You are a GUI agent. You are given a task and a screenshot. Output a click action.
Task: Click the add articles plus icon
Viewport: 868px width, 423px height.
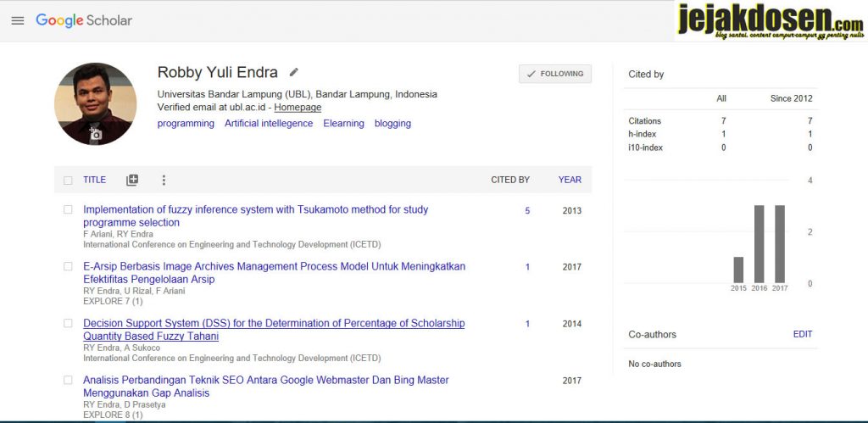[x=131, y=180]
